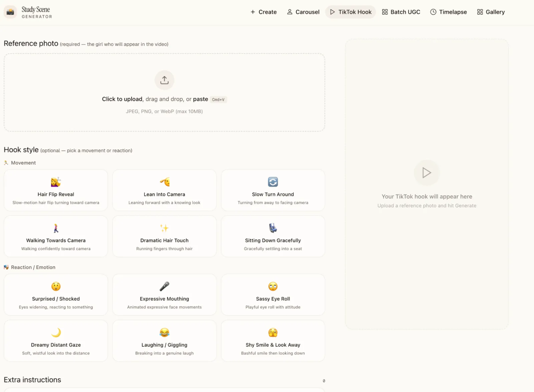
Task: Pick the Lean Into Camera card
Action: pos(164,190)
